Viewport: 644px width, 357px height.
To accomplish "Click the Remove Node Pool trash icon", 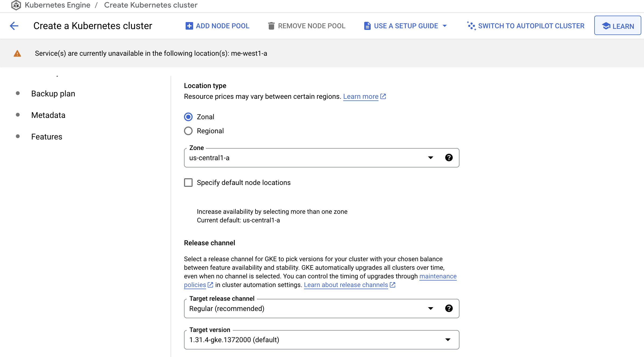I will pyautogui.click(x=271, y=26).
